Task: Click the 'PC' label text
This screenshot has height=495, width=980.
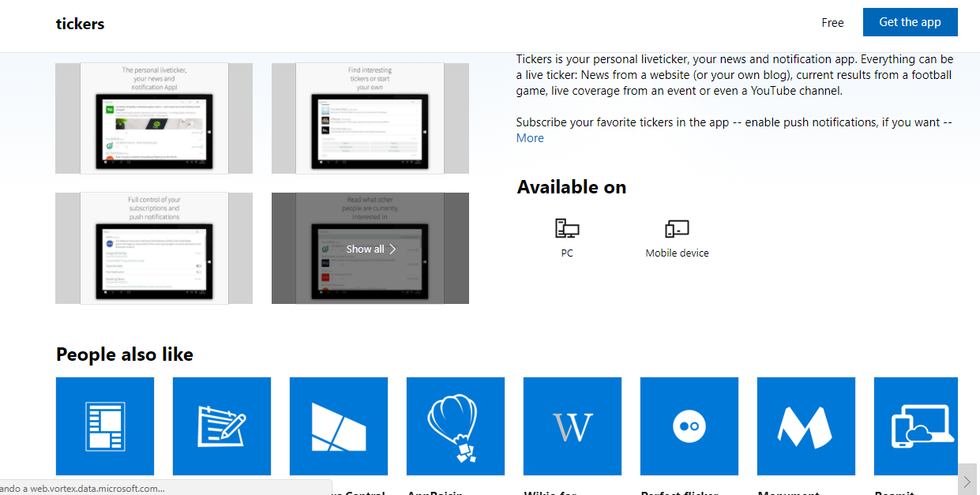Action: point(567,253)
